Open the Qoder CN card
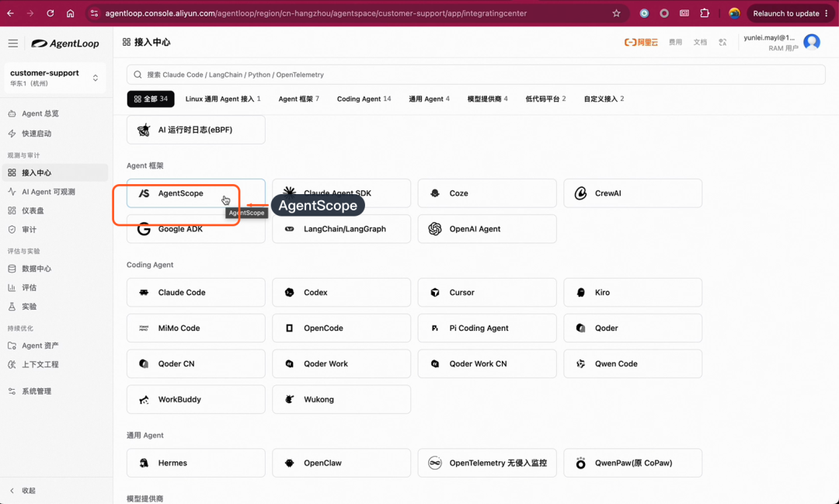839x504 pixels. pyautogui.click(x=196, y=363)
